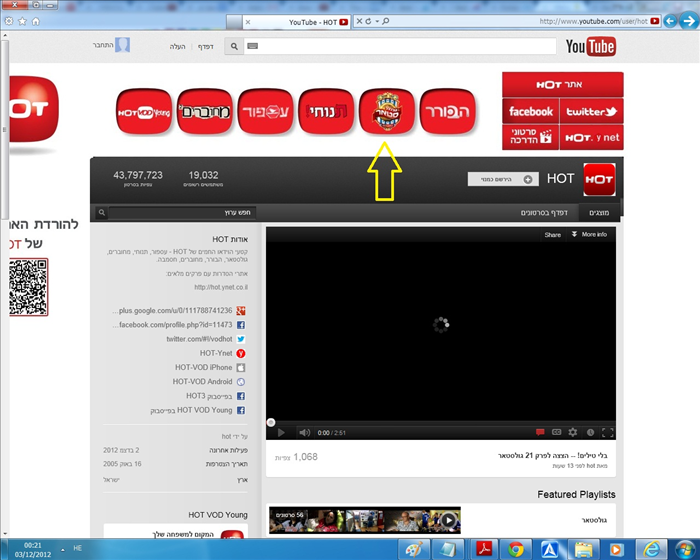Open the hot.ynet.co.il link
The height and width of the screenshot is (560, 700).
tap(221, 287)
